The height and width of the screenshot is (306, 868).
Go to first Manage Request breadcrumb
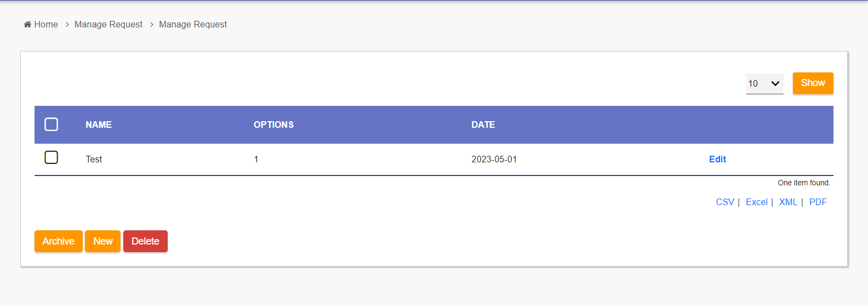108,24
